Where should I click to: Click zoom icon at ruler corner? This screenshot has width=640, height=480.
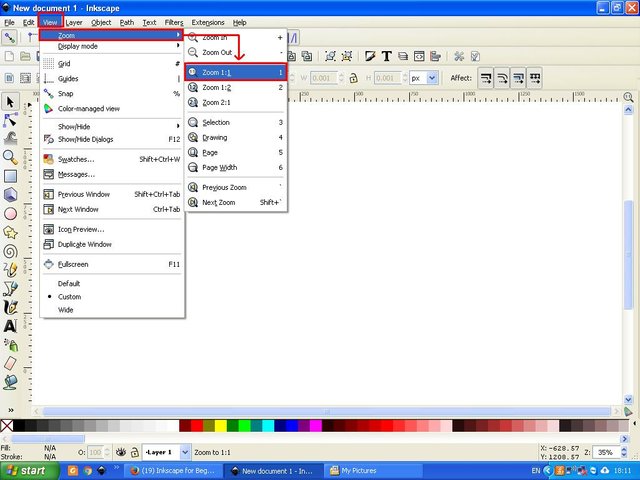(628, 97)
